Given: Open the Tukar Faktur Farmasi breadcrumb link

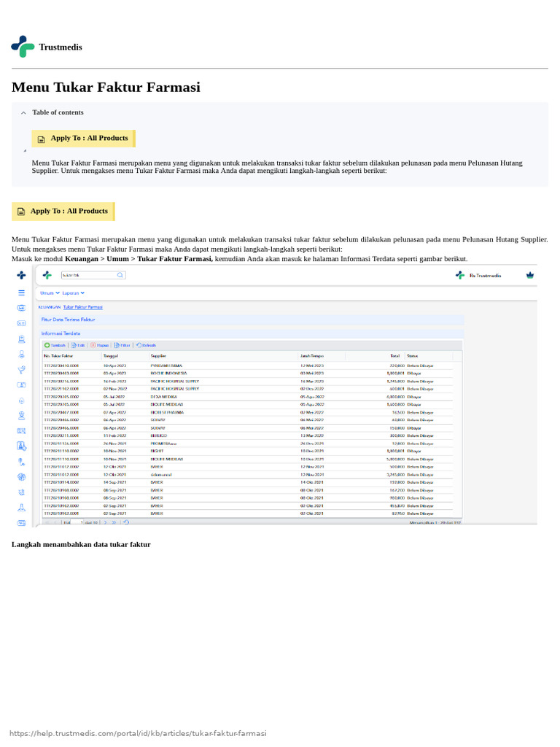Looking at the screenshot, I should tap(83, 307).
